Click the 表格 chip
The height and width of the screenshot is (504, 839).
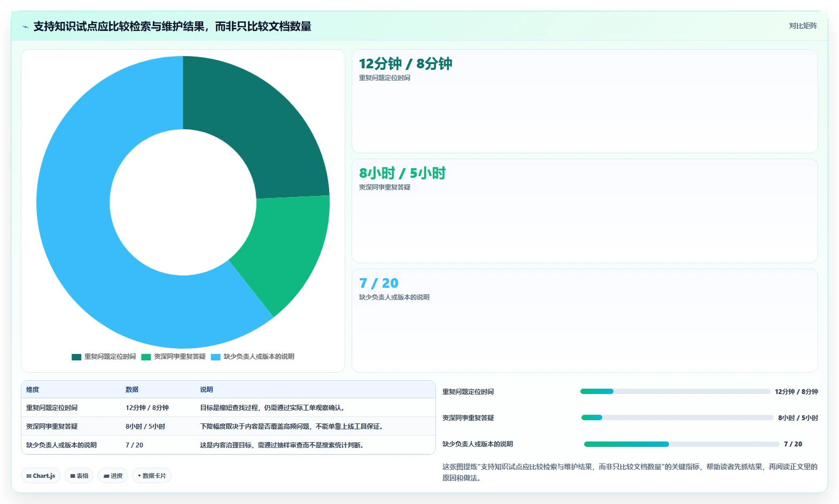pyautogui.click(x=79, y=476)
